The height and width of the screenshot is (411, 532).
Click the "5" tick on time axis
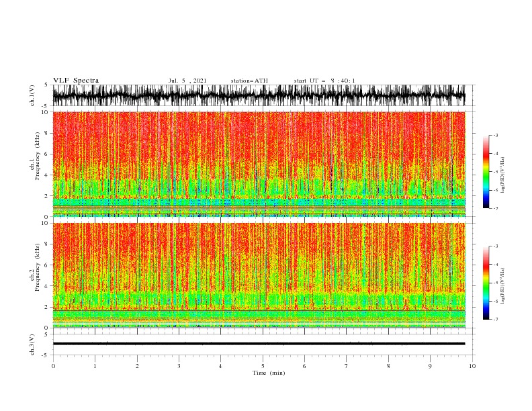pyautogui.click(x=263, y=366)
